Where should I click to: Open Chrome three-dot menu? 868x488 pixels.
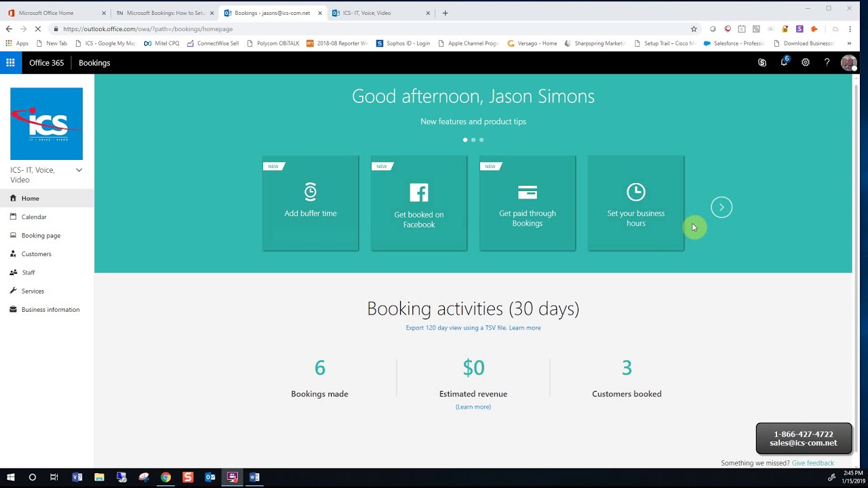(850, 29)
